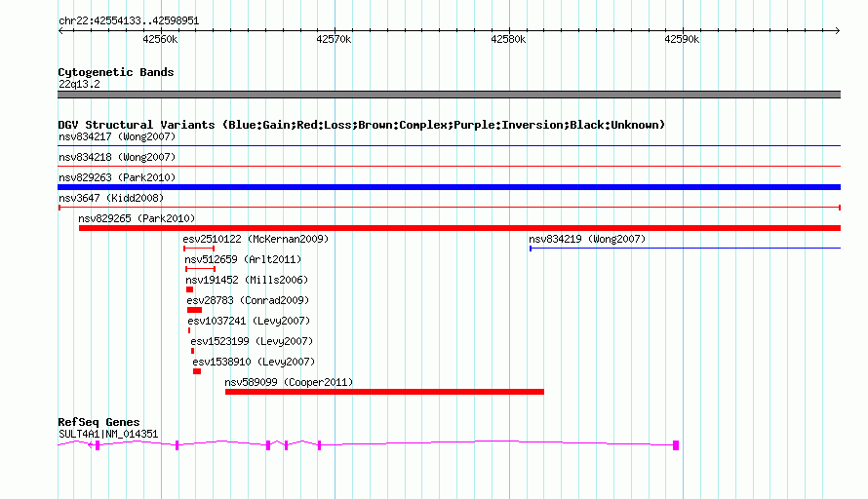Select the SULT4A1 exon near 42560k gridline

tap(178, 445)
